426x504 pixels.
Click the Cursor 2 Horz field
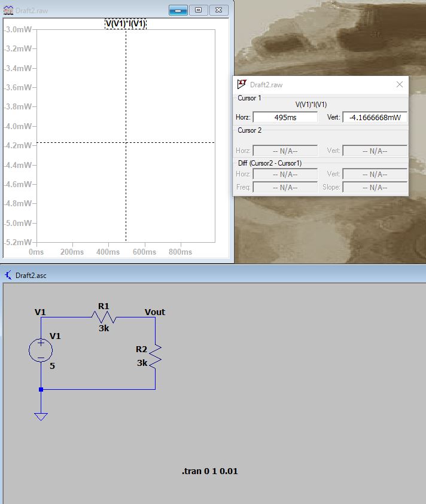pos(285,151)
